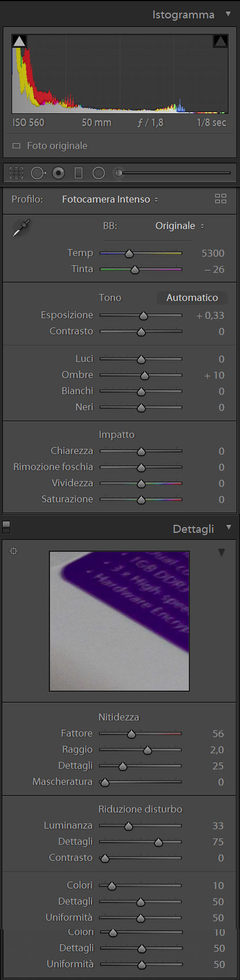The width and height of the screenshot is (240, 980).
Task: Select the graduated filter tool
Action: pyautogui.click(x=79, y=173)
